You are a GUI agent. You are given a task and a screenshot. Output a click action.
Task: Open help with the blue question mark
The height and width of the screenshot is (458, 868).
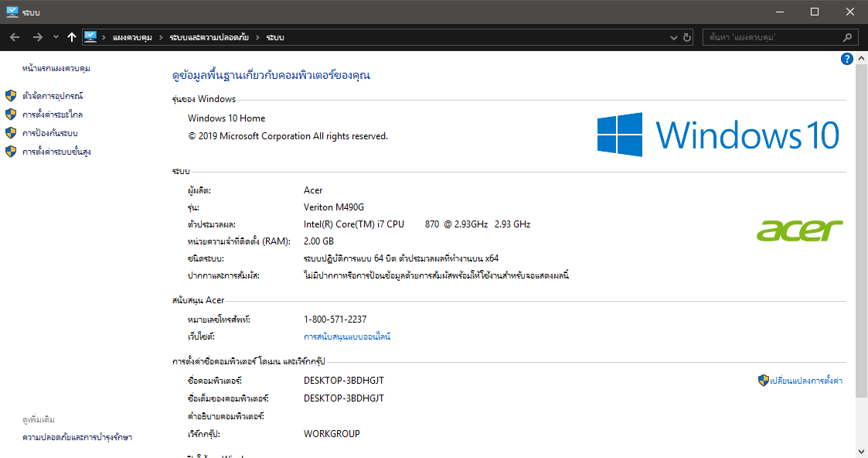[846, 59]
